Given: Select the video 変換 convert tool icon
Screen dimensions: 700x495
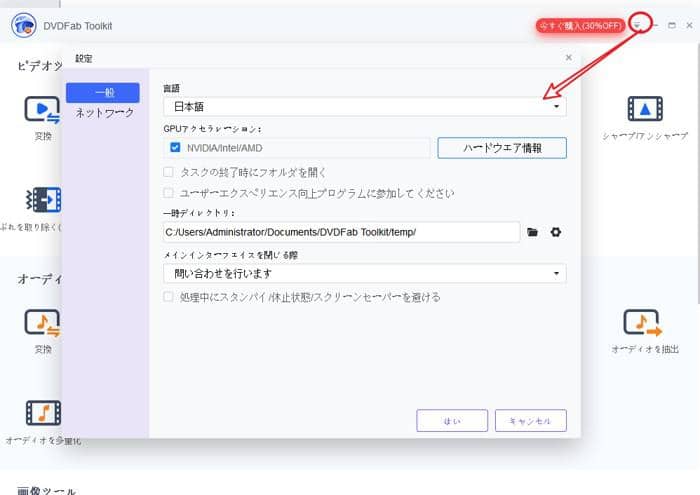Looking at the screenshot, I should [42, 110].
